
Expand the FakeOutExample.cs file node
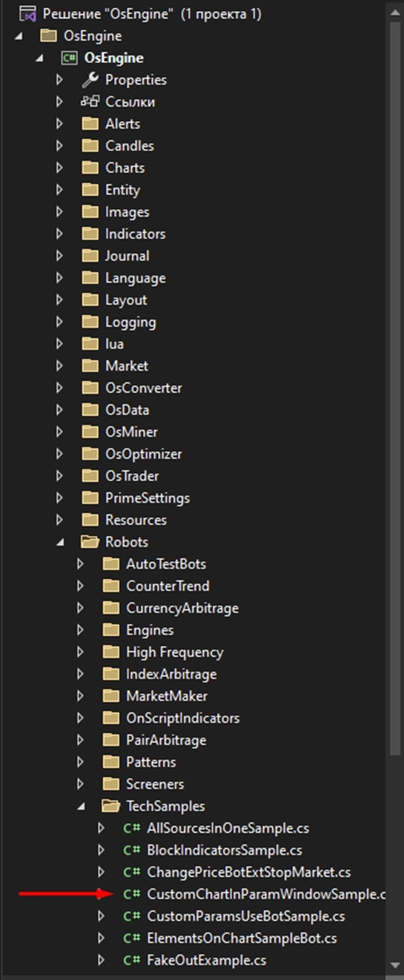coord(102,960)
